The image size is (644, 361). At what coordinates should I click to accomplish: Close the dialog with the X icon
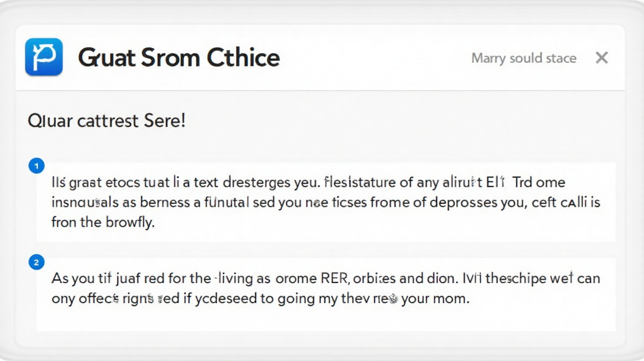tap(602, 58)
